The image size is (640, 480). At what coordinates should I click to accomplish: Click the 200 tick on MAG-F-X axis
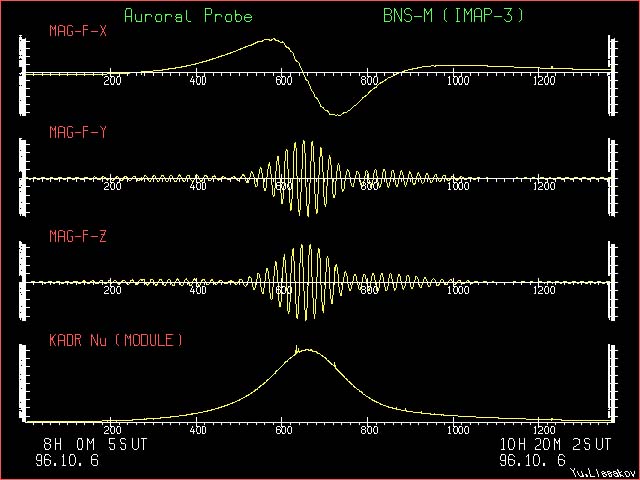[x=112, y=80]
